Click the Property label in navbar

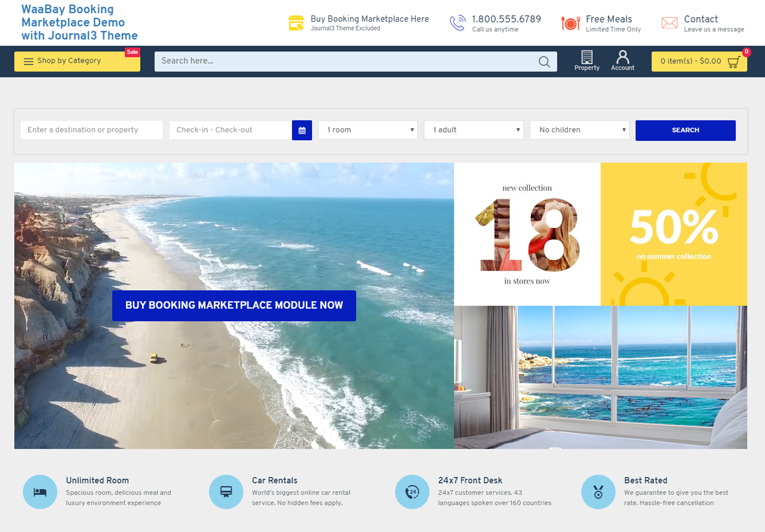pos(587,68)
